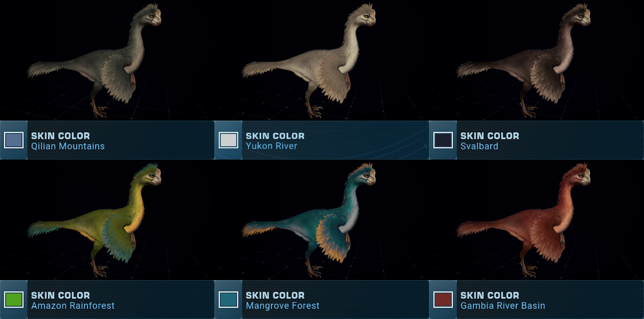The width and height of the screenshot is (644, 319).
Task: Click the Yukon River skin label
Action: [271, 146]
